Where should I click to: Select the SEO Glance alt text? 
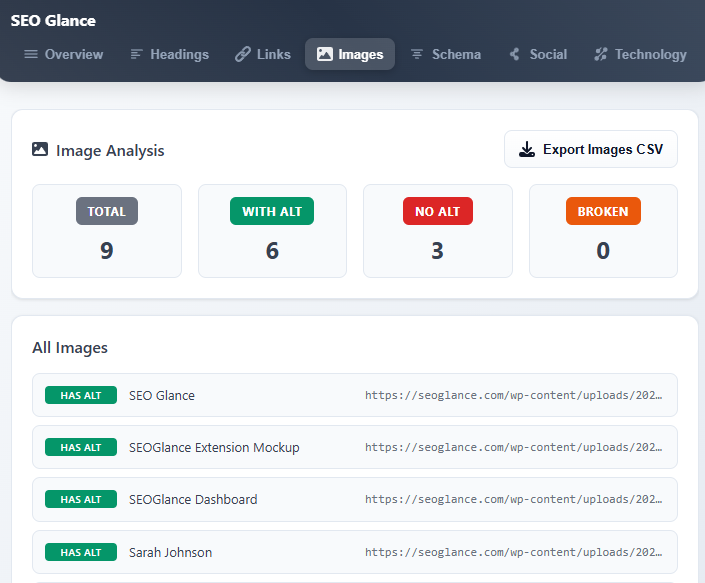tap(162, 396)
